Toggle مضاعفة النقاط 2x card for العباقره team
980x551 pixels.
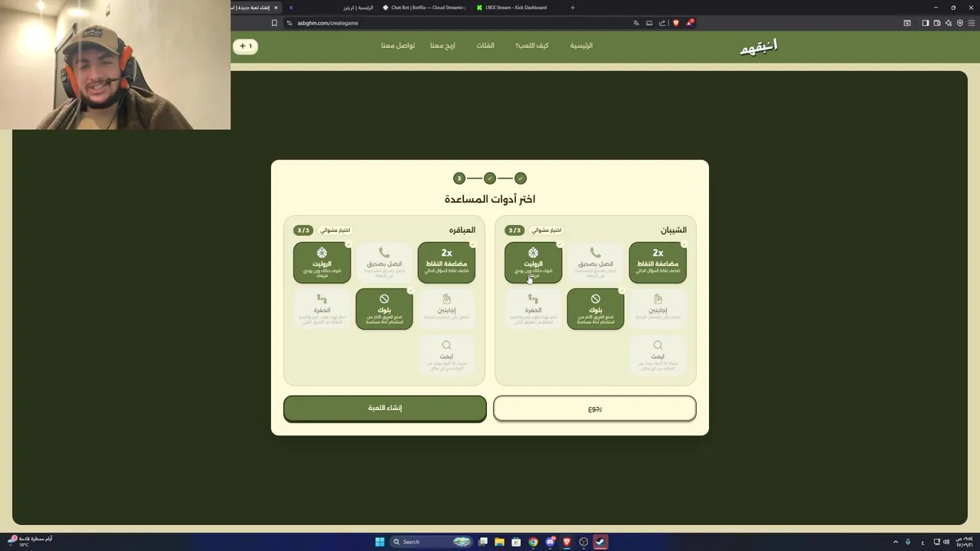[x=446, y=262]
